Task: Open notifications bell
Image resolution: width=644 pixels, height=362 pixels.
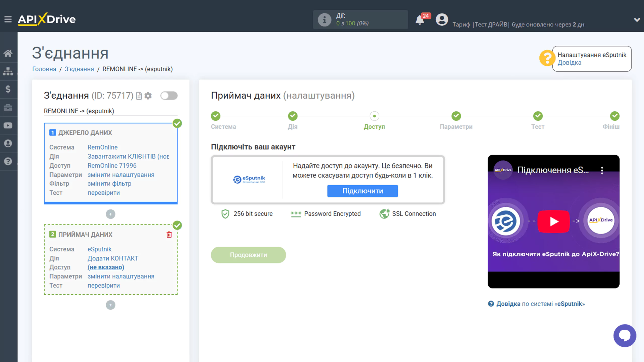Action: (420, 20)
